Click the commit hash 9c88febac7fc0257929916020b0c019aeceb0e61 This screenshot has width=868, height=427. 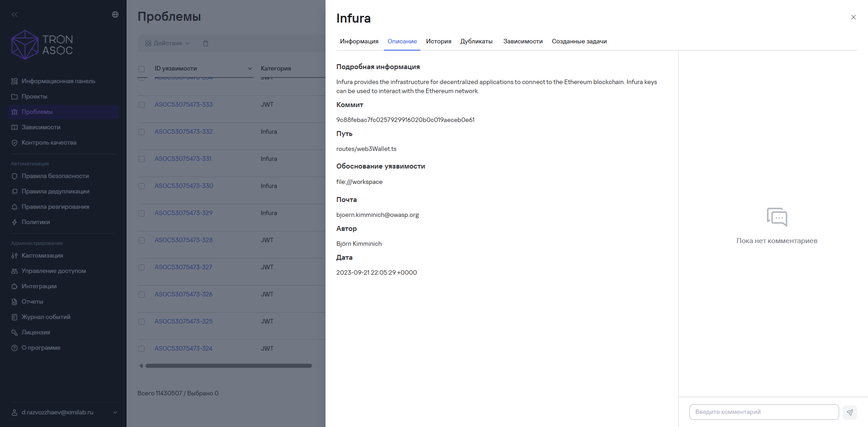pos(406,120)
